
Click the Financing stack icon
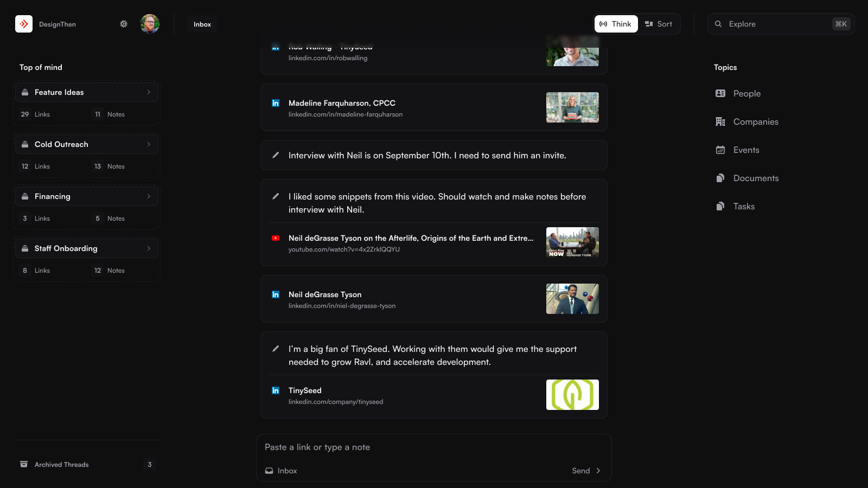(25, 196)
